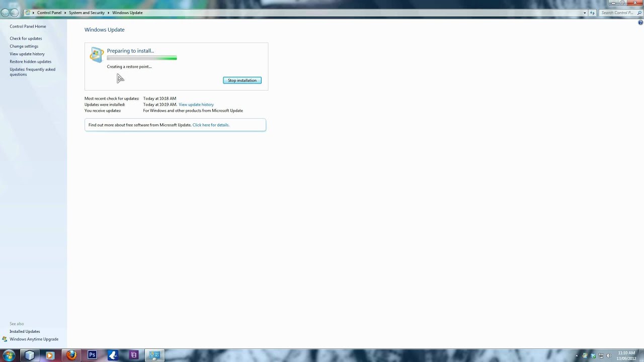This screenshot has height=362, width=644.
Task: Click the Windows Update shield icon
Action: pos(97,55)
